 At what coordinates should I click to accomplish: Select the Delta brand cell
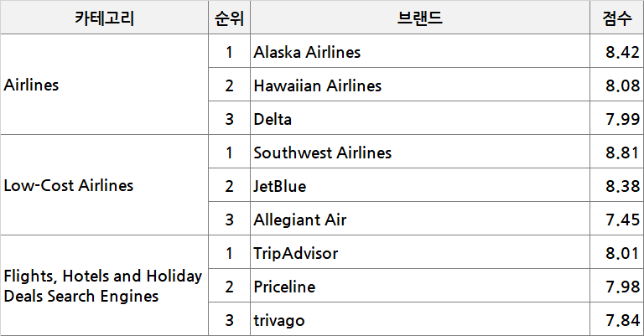tap(273, 119)
